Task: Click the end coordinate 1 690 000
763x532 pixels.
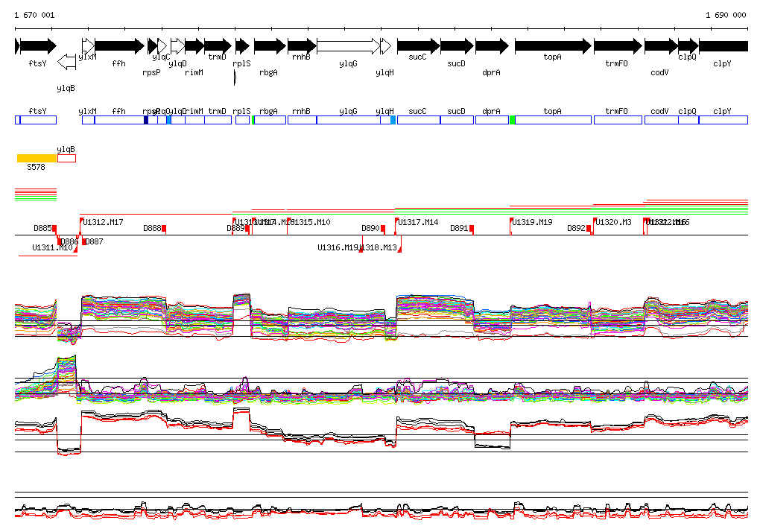Action: point(726,15)
